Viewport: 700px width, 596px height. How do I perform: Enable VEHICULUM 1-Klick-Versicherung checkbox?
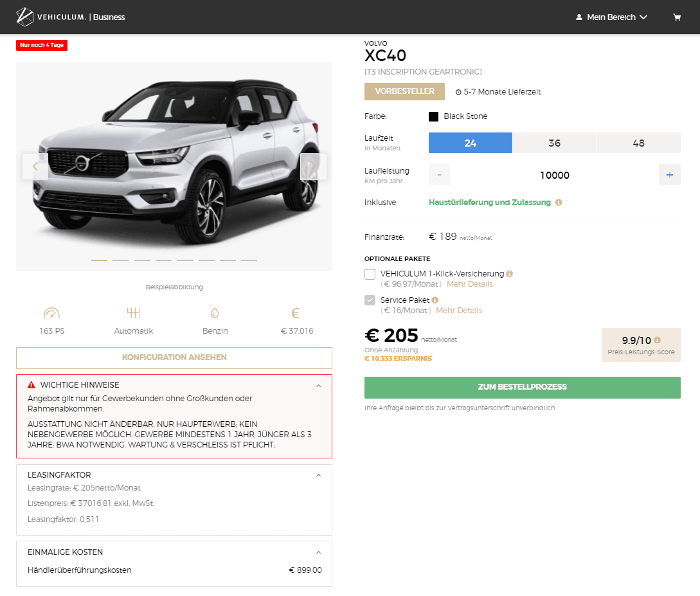pos(370,274)
